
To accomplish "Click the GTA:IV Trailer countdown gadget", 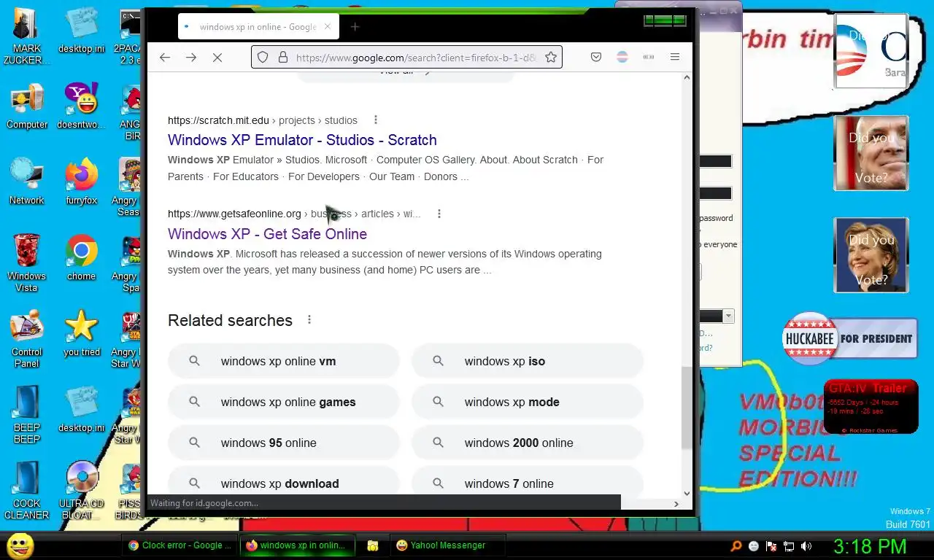I will point(871,407).
